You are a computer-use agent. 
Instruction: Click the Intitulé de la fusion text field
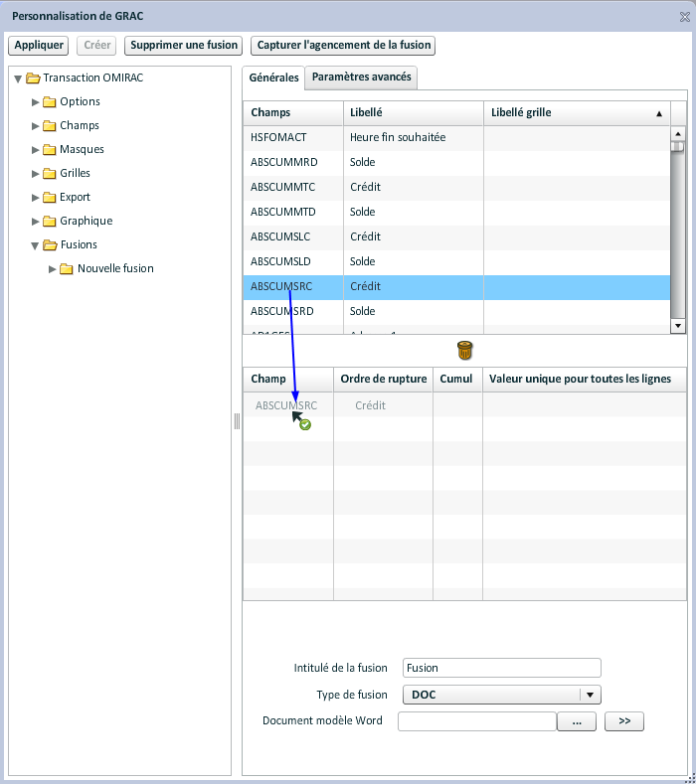pyautogui.click(x=501, y=668)
